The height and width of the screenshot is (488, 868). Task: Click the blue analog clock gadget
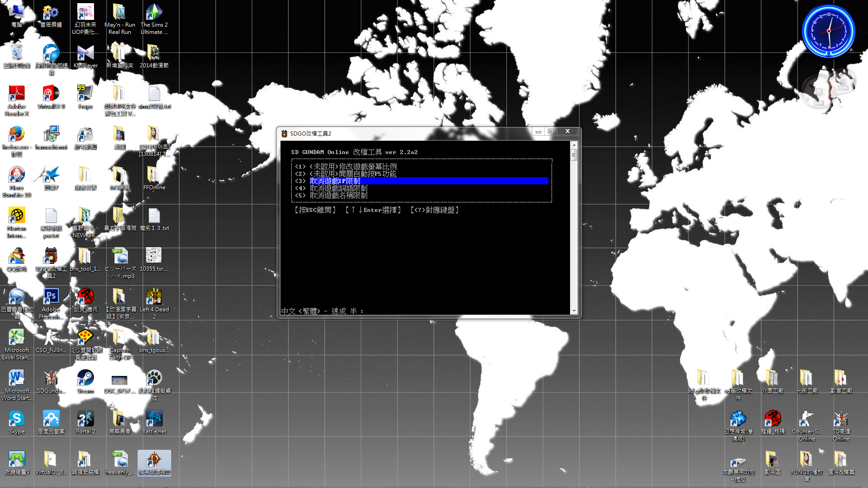pyautogui.click(x=828, y=31)
